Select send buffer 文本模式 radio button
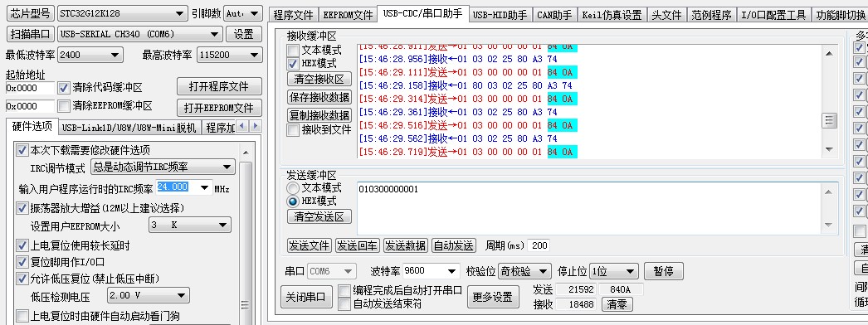The height and width of the screenshot is (325, 868). [x=293, y=188]
